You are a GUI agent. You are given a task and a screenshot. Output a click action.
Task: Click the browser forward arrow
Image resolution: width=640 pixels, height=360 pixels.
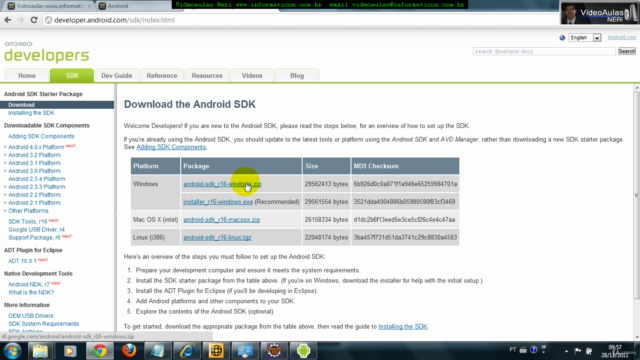(21, 20)
